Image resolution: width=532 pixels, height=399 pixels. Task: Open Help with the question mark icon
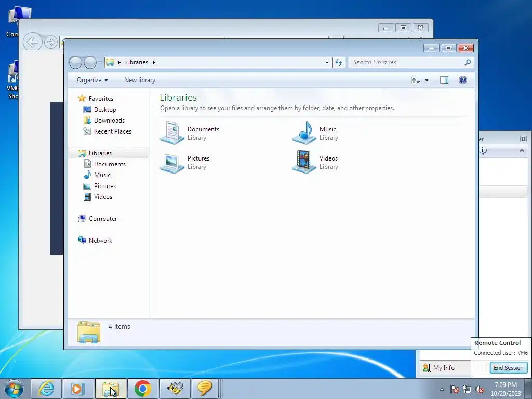point(463,80)
